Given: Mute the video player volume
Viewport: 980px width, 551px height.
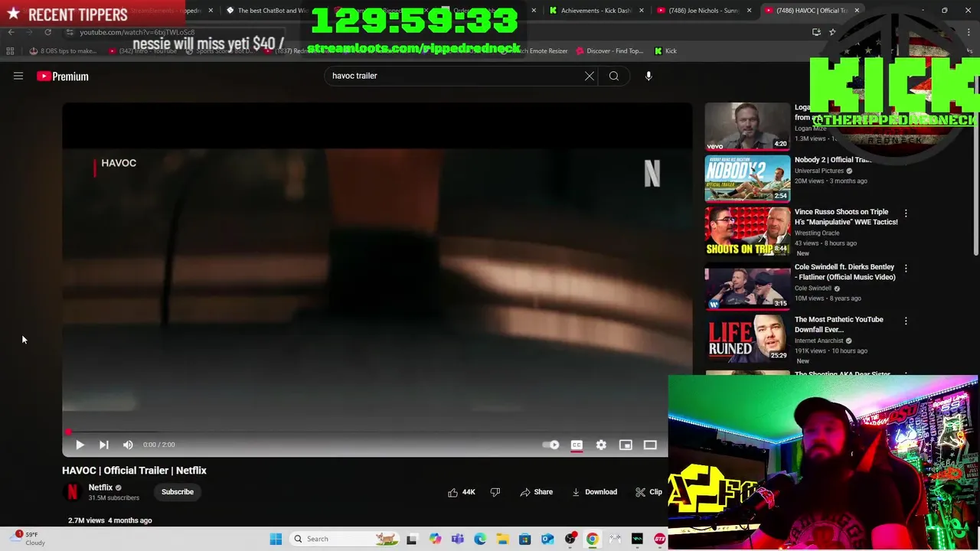Looking at the screenshot, I should (128, 445).
